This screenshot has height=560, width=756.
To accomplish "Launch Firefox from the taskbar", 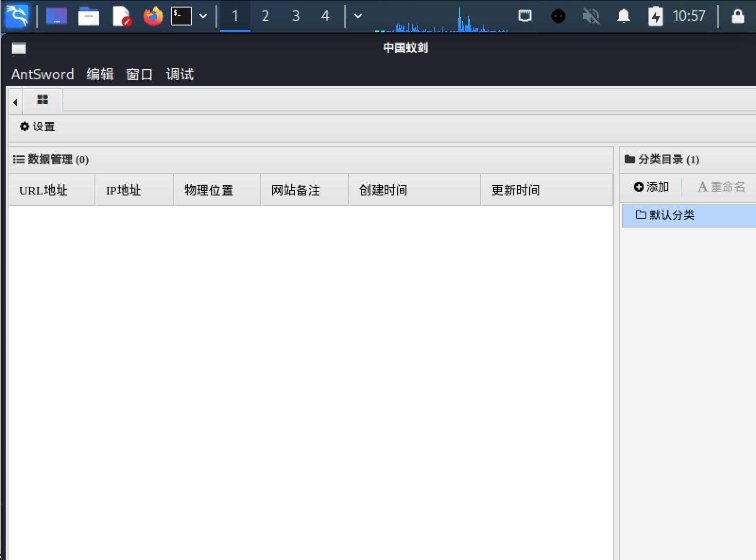I will point(152,16).
